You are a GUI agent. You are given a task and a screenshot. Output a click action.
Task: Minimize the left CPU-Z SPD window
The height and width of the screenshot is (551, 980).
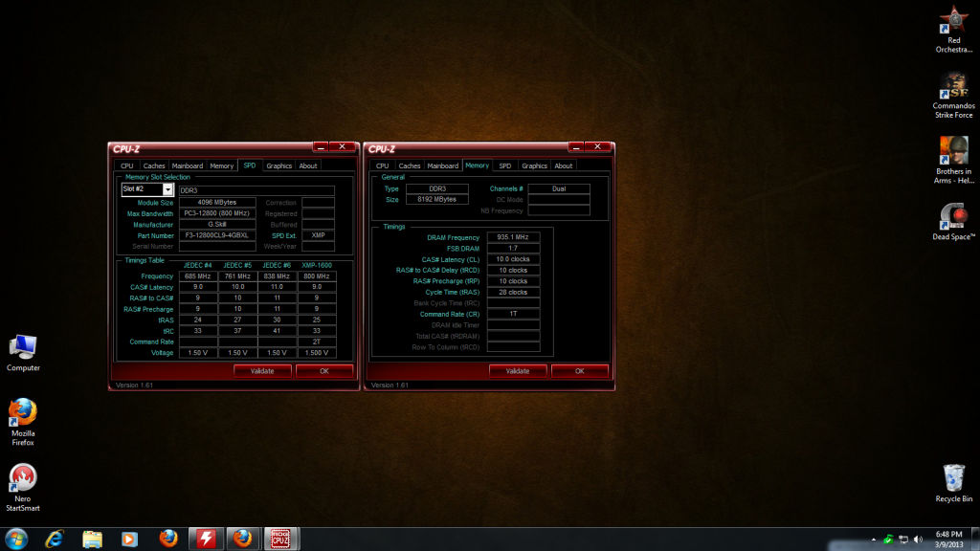(321, 146)
